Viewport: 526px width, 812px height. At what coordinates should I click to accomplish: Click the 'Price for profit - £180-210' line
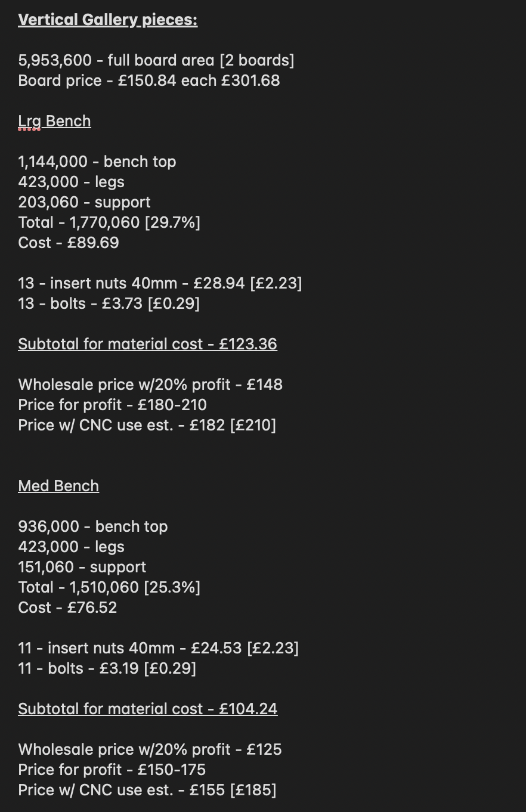(x=113, y=405)
